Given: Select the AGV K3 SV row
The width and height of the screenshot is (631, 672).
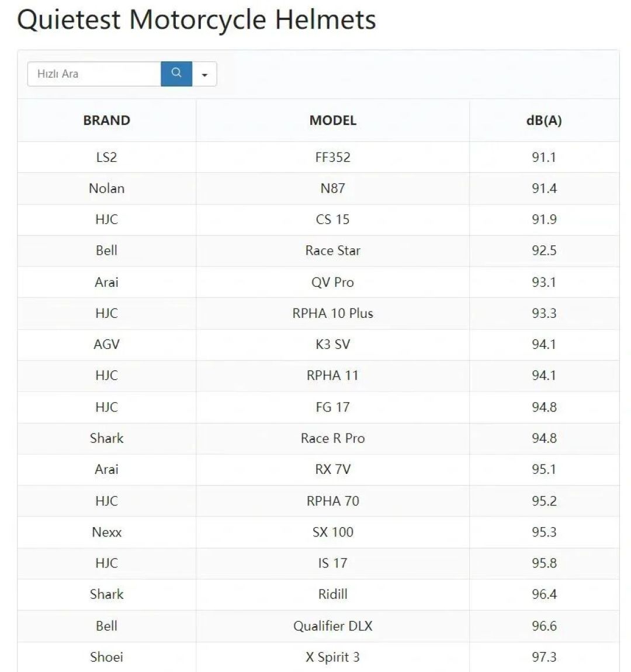Looking at the screenshot, I should 318,345.
